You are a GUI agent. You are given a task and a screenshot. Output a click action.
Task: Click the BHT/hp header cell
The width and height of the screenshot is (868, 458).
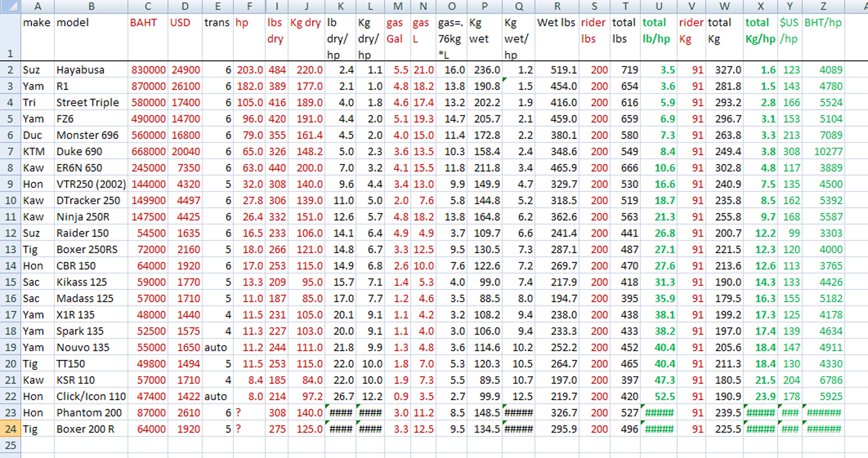pyautogui.click(x=823, y=23)
